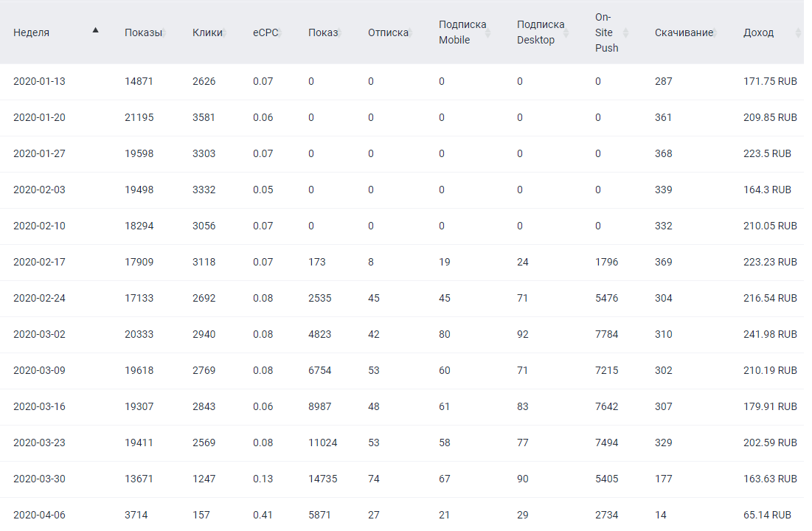812x531 pixels.
Task: Click the sort arrows beside Клики header
Action: (x=223, y=33)
